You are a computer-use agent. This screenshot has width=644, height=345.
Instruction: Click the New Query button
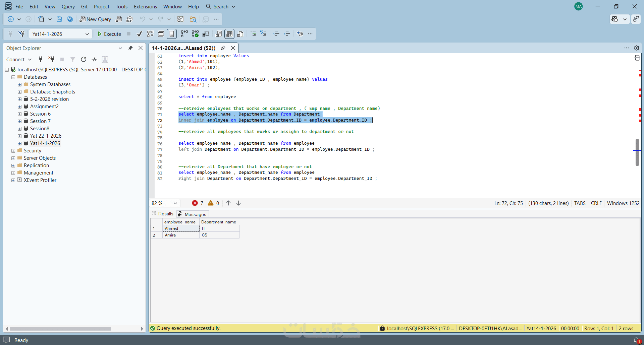click(x=95, y=19)
